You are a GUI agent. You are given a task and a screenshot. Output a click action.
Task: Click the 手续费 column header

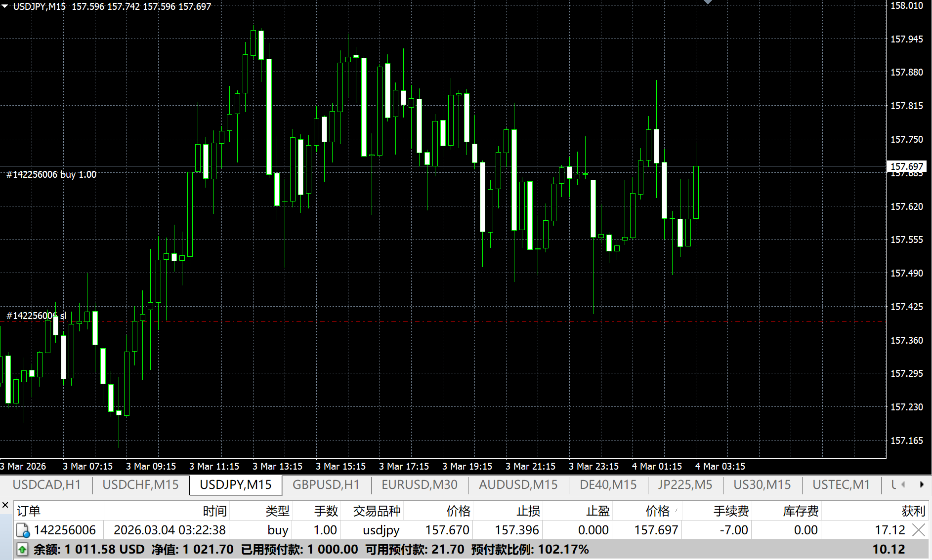[x=731, y=511]
